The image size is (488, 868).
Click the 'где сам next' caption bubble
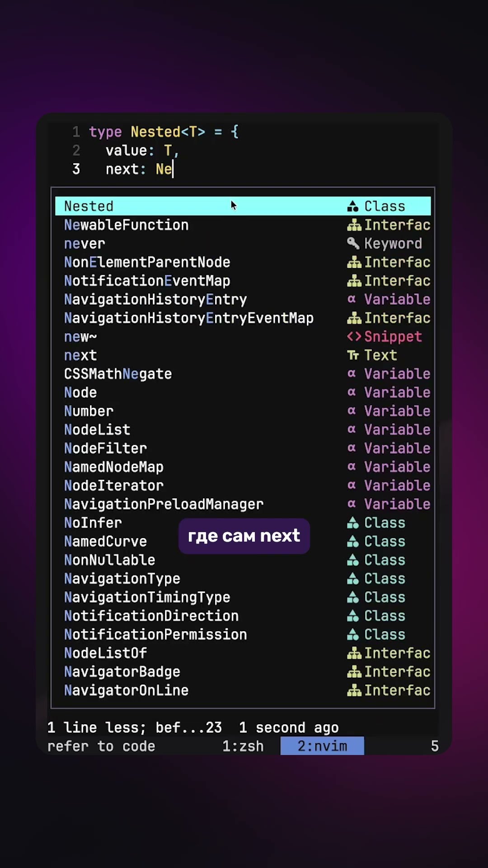pyautogui.click(x=244, y=536)
